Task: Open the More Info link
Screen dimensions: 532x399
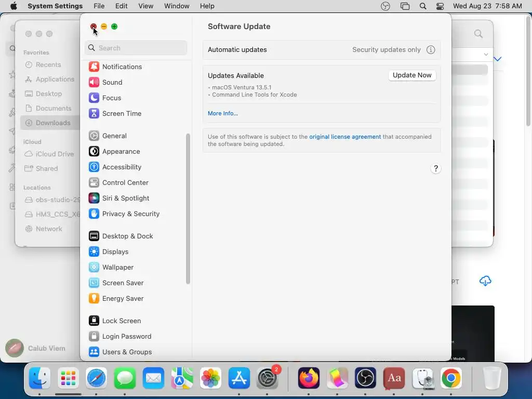Action: point(222,113)
